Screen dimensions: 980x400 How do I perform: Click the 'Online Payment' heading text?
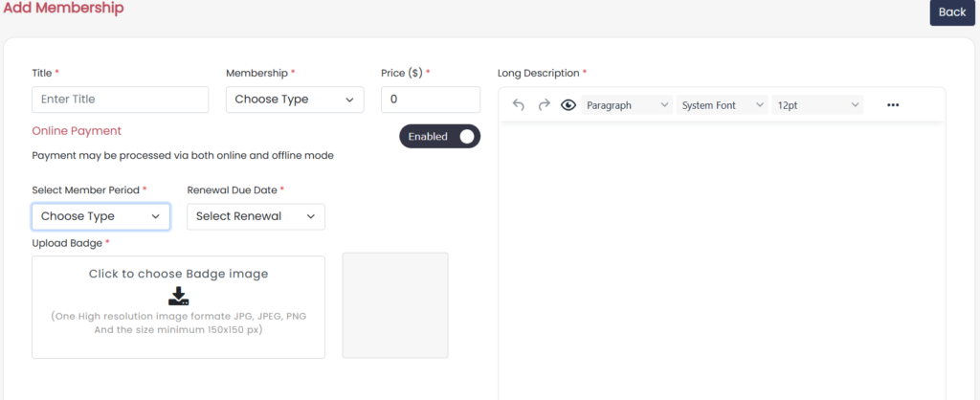(x=77, y=131)
